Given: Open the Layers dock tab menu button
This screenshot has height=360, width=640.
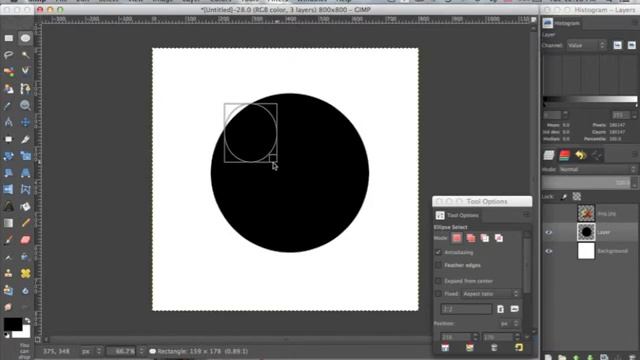Looking at the screenshot, I should 635,154.
